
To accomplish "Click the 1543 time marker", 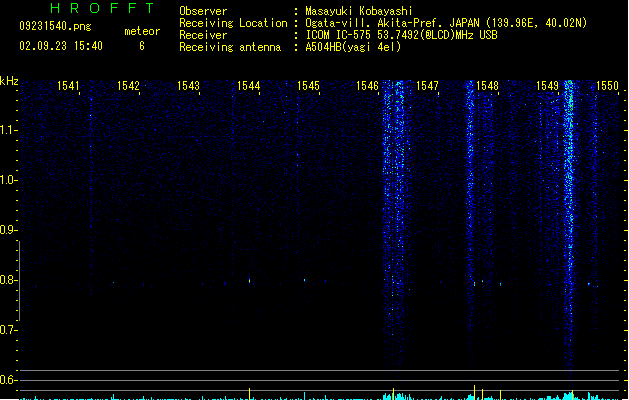I will [188, 86].
